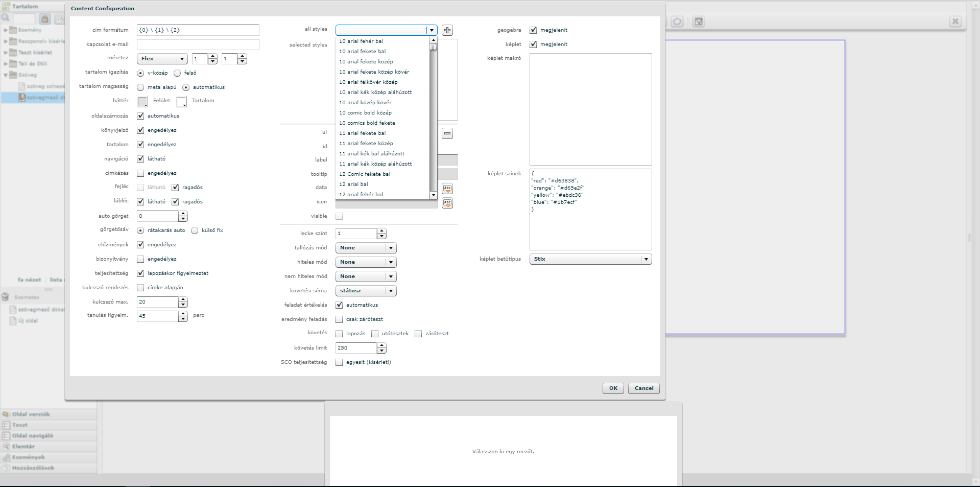Enable the címkézés engedélyez checkbox
This screenshot has height=487, width=980.
[x=140, y=173]
